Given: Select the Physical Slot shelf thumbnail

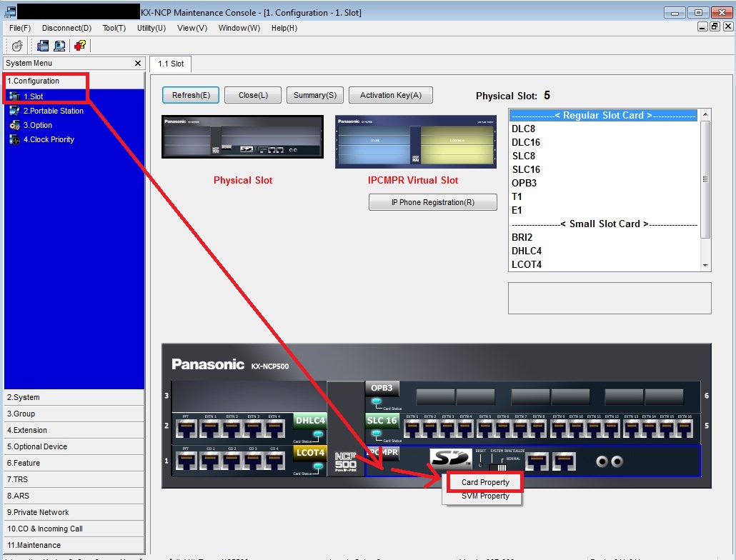Looking at the screenshot, I should (243, 137).
